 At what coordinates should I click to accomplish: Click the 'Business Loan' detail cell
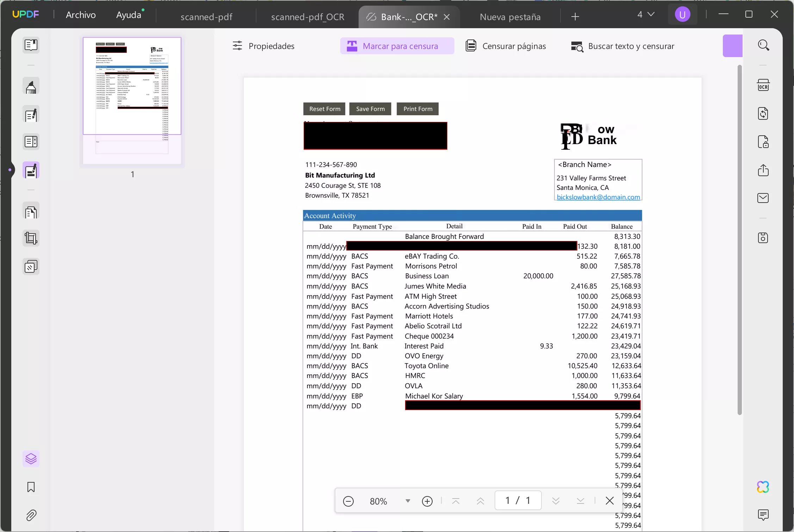[427, 276]
